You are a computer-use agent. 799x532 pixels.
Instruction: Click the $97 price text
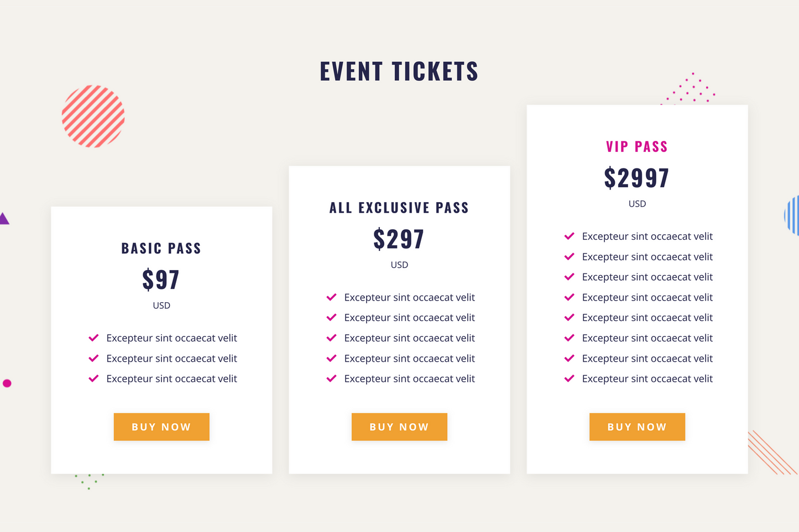tap(161, 280)
